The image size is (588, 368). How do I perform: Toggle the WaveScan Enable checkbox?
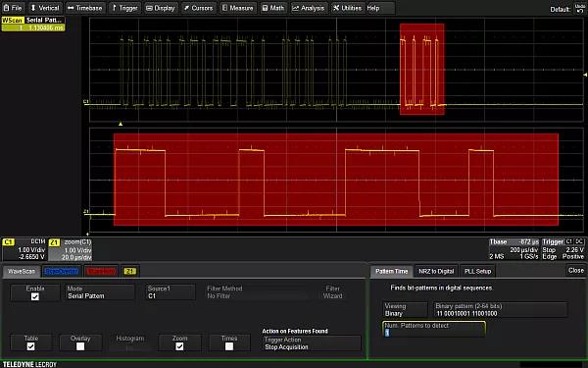tap(35, 296)
